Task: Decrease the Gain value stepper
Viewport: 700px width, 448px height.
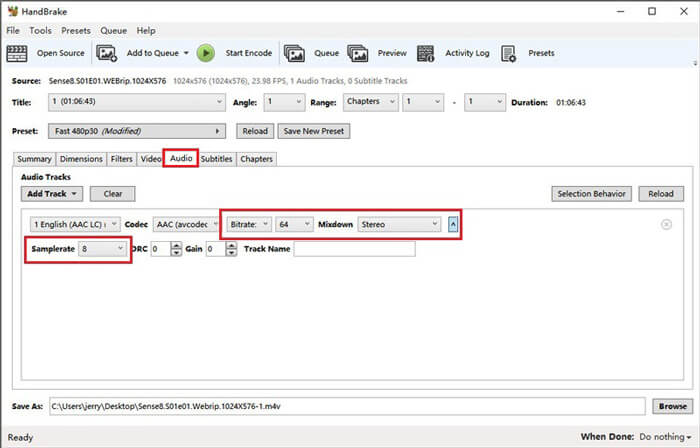Action: pos(231,253)
